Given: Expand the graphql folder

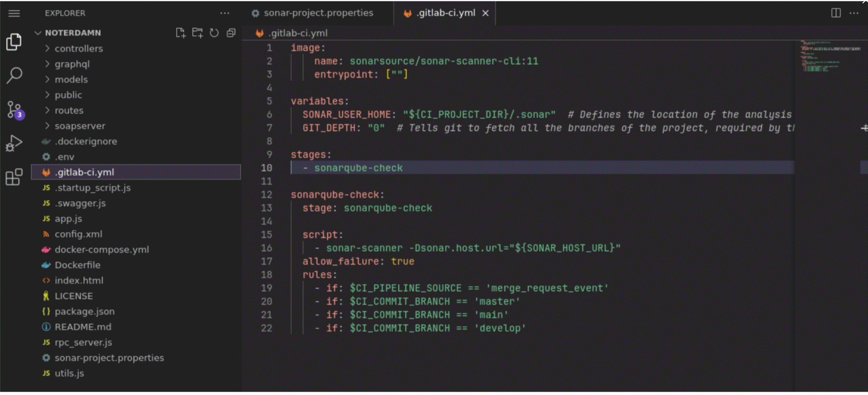Looking at the screenshot, I should point(72,64).
